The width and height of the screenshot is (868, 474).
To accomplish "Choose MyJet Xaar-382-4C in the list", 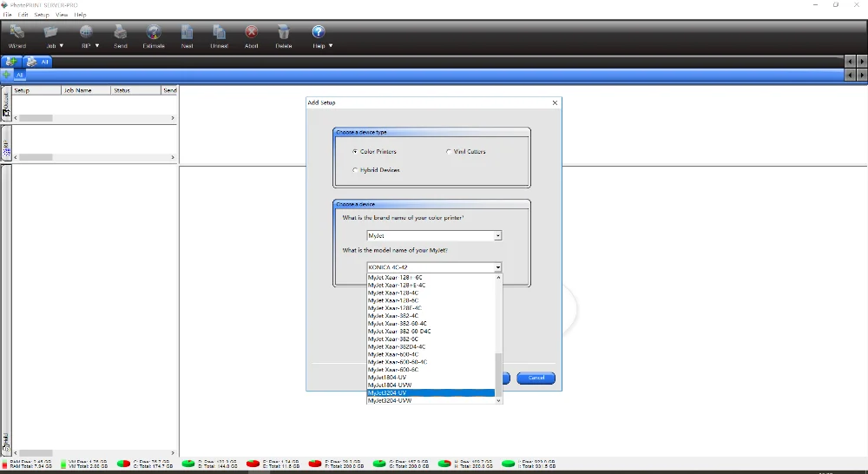I will pyautogui.click(x=431, y=316).
